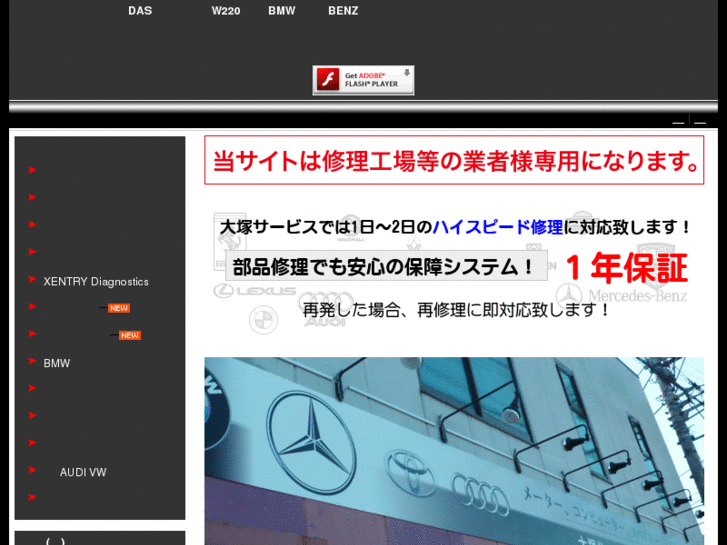The height and width of the screenshot is (545, 727).
Task: Click the Get Adobe Flash Player button
Action: click(x=364, y=80)
